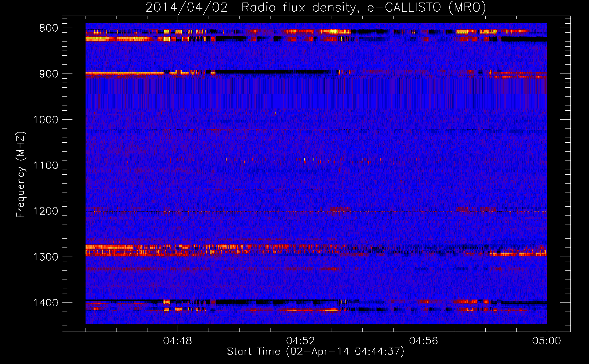Click the 05:00 time tick label
This screenshot has width=589, height=364.
click(x=547, y=341)
